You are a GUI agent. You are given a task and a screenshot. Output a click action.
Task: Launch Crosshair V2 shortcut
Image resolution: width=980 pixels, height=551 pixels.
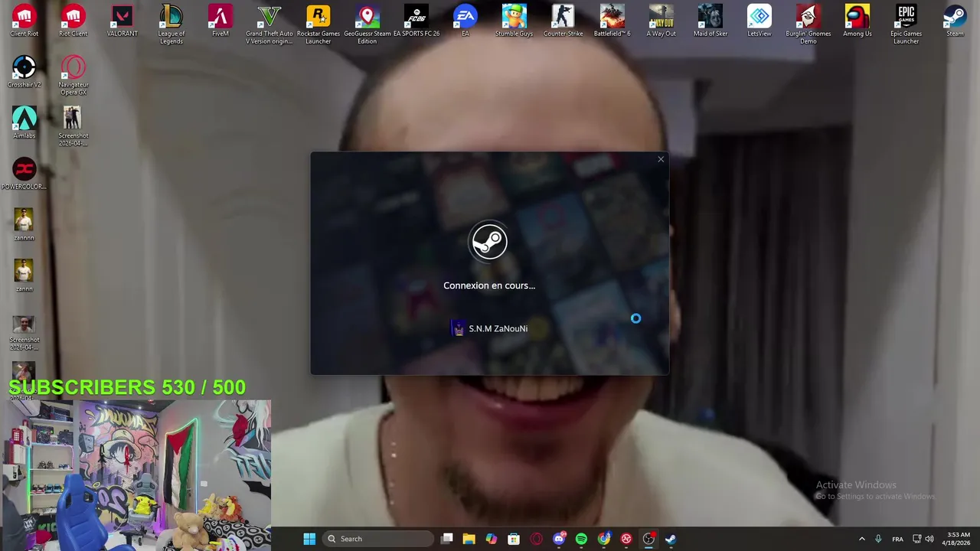click(24, 72)
